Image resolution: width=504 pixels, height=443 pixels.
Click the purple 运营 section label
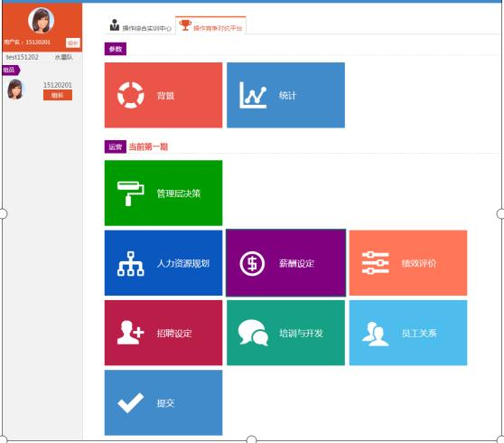point(116,146)
